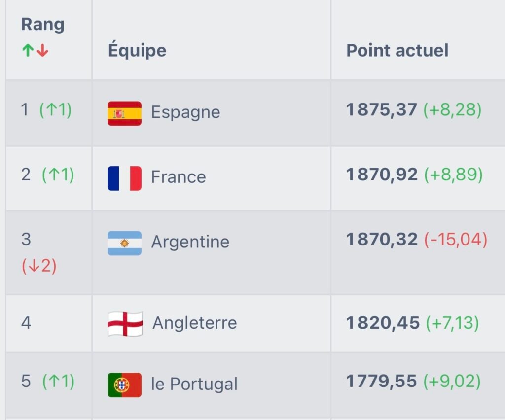Click Argentina's red -15,04 points change

tap(456, 240)
